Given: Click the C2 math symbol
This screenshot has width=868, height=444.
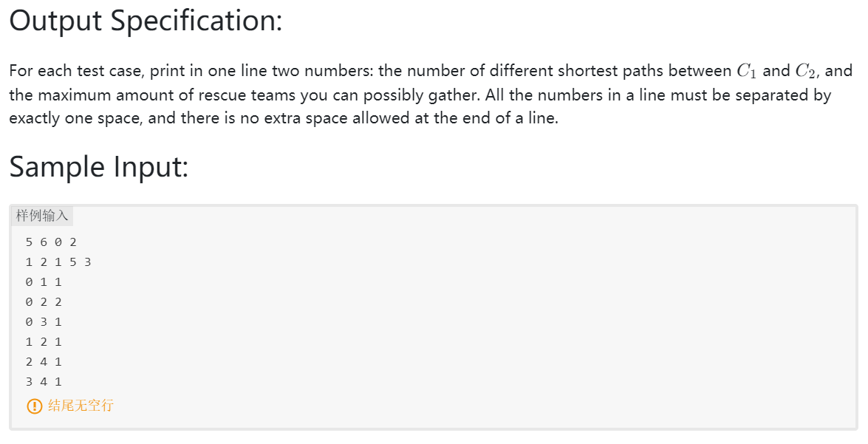Looking at the screenshot, I should tap(805, 72).
